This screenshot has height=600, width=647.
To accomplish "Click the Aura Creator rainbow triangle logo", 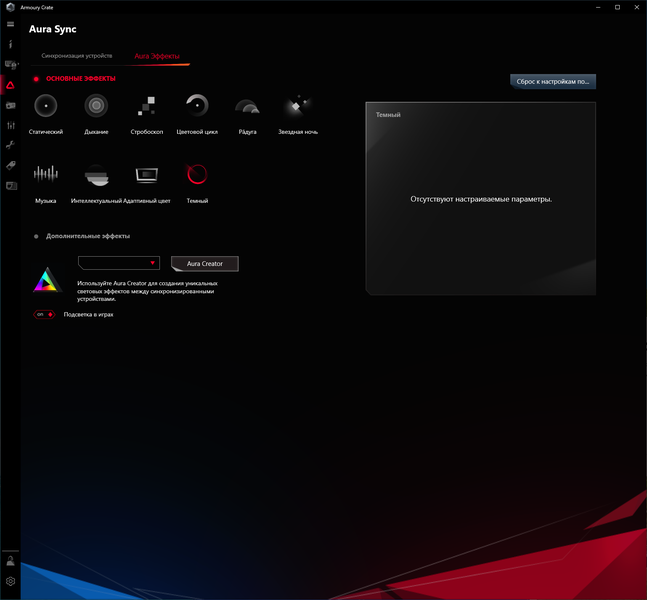I will coord(47,279).
